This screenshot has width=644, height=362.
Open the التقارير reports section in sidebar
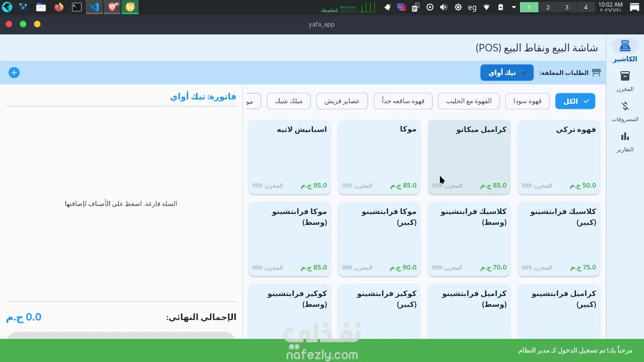pos(625,141)
